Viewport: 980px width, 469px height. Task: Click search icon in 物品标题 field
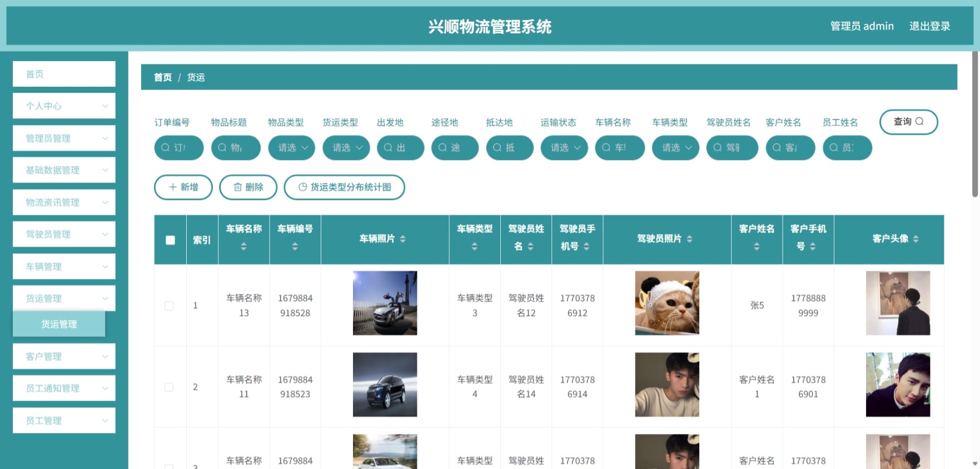(222, 148)
